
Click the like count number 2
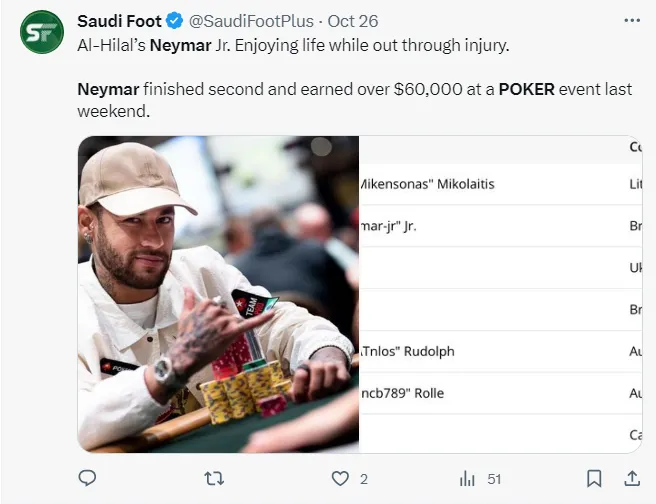[364, 479]
